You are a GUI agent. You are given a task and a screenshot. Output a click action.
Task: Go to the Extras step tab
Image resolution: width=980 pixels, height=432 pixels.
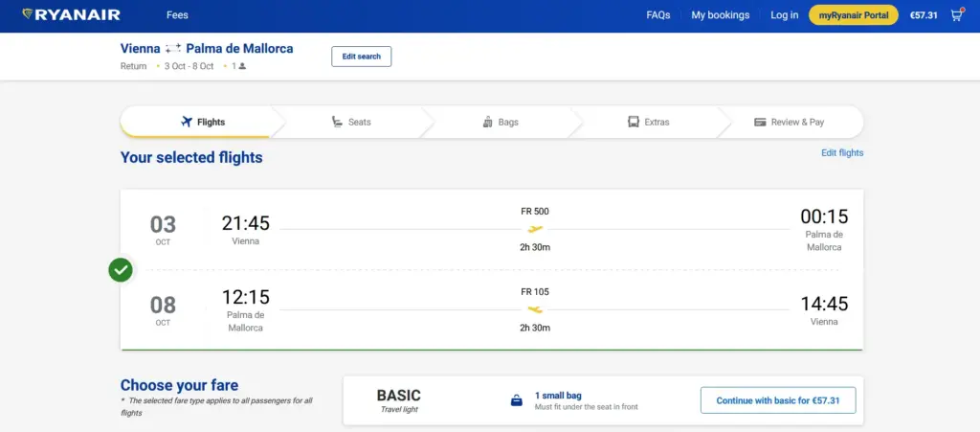[x=648, y=122]
